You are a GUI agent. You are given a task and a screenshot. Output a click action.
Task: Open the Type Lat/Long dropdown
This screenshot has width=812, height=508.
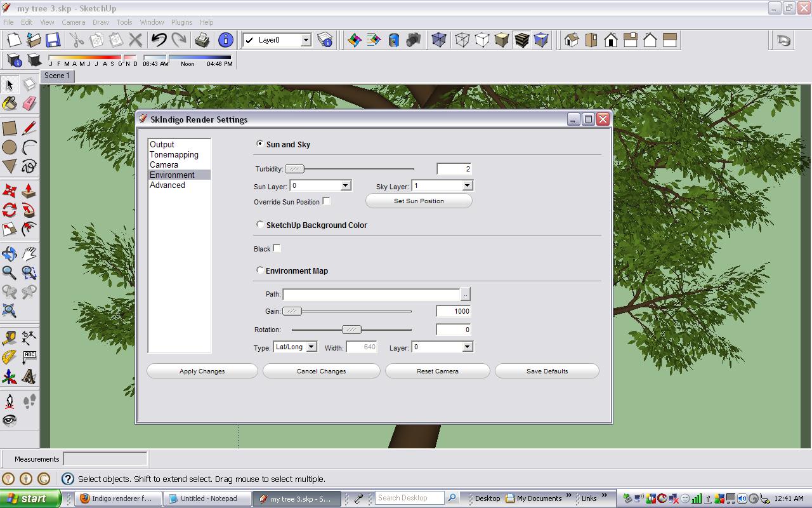(311, 347)
